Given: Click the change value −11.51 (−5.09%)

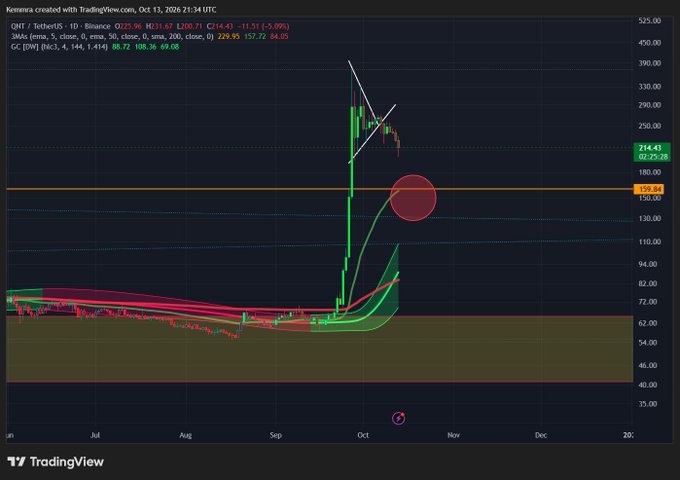Looking at the screenshot, I should tap(263, 26).
